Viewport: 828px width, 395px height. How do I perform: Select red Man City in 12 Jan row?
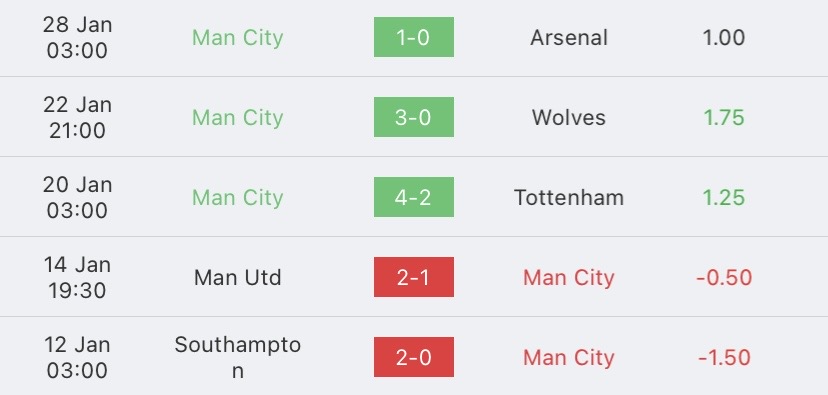pyautogui.click(x=569, y=358)
